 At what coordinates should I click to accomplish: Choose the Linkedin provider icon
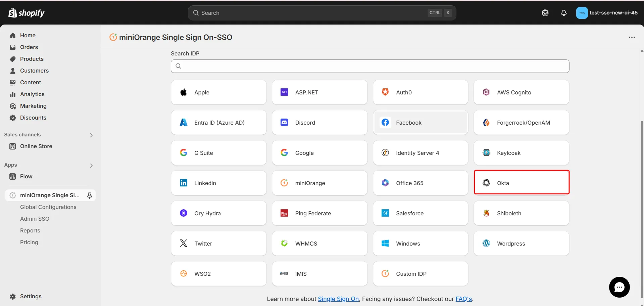(x=184, y=183)
